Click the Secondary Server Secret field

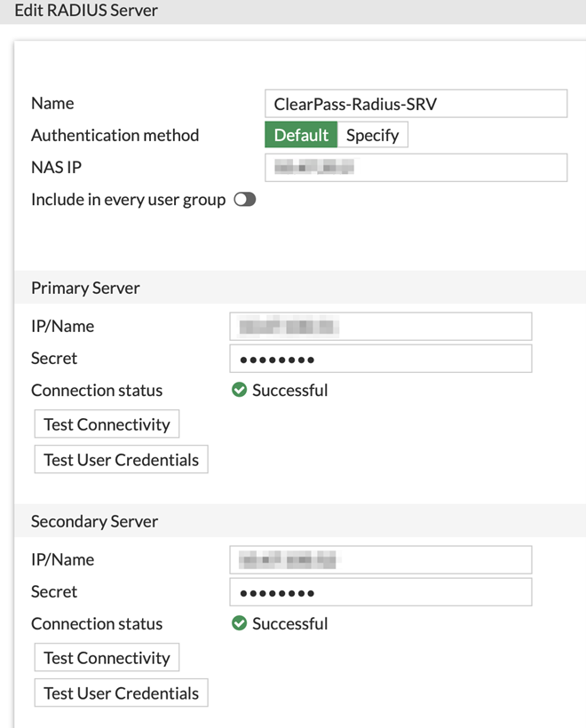(x=380, y=592)
